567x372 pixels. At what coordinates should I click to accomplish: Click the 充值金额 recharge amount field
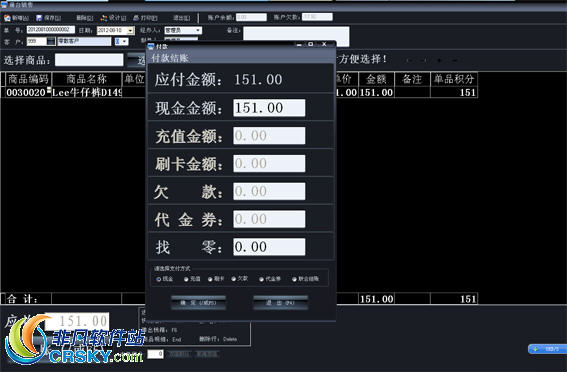[269, 136]
